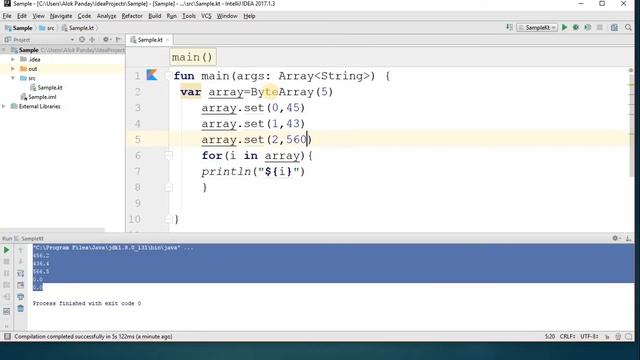640x360 pixels.
Task: Open the VCS menu
Action: tap(206, 16)
